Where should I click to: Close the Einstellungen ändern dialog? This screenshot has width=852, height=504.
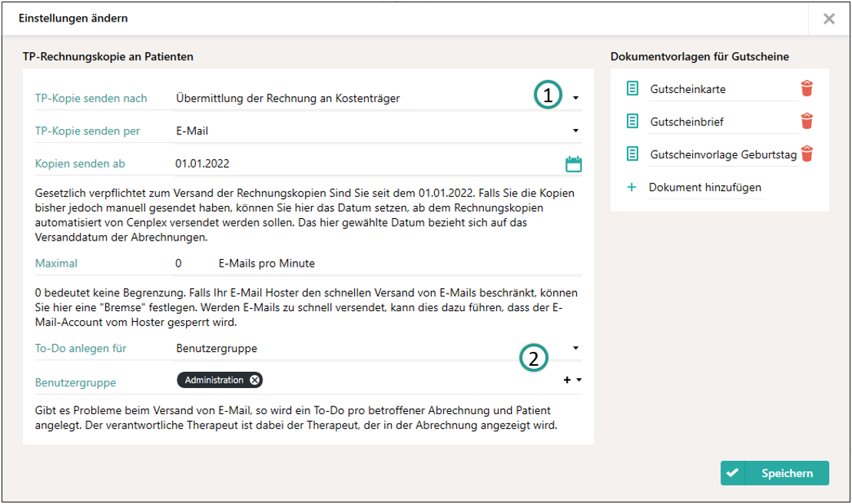[x=829, y=19]
